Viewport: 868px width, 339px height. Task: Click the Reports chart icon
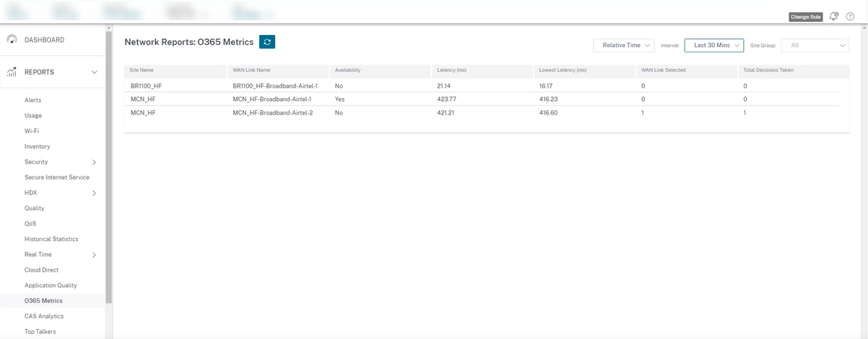click(12, 72)
